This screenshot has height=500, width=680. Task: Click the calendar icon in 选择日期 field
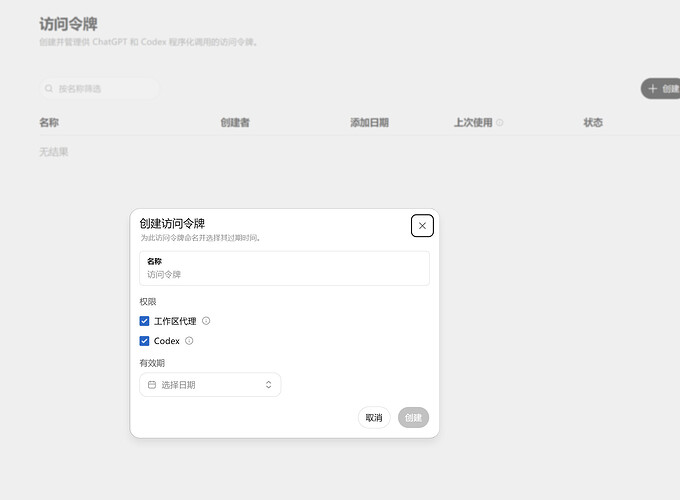pos(152,385)
